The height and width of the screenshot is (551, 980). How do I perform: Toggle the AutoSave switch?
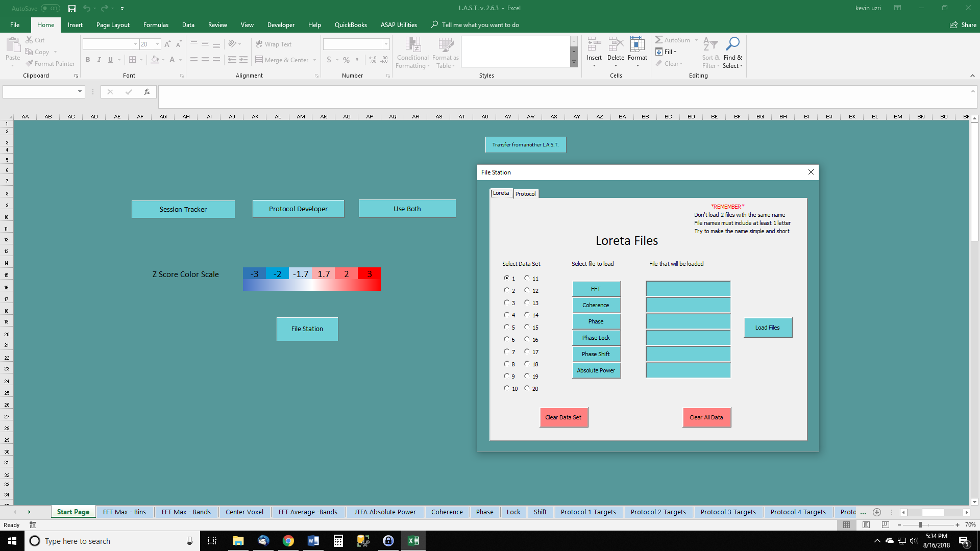point(51,8)
